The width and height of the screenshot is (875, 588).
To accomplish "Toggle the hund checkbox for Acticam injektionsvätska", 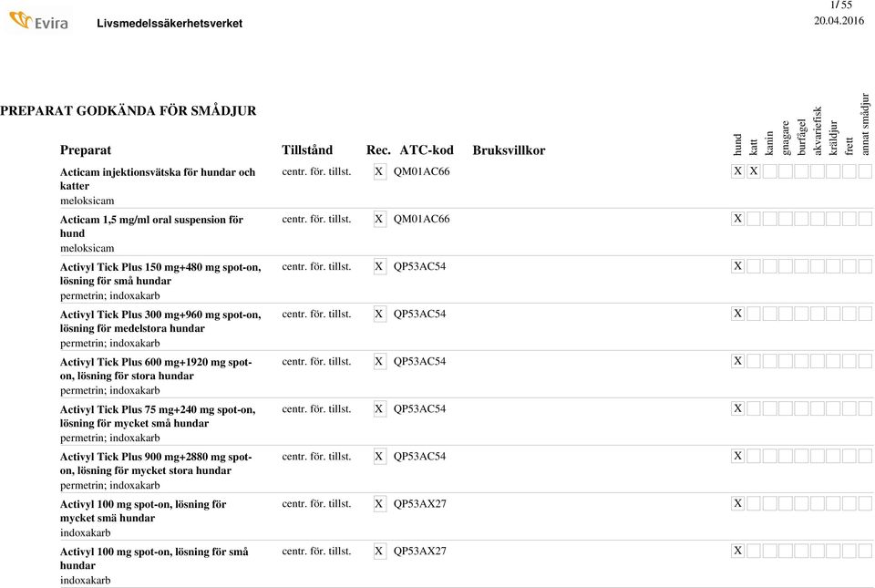I will [x=738, y=171].
